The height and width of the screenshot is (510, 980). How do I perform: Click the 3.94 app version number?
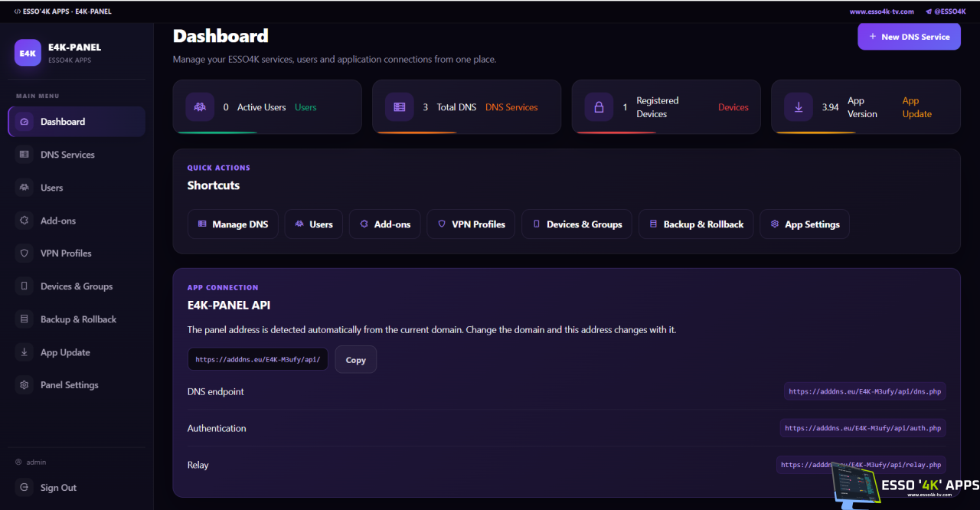coord(831,107)
